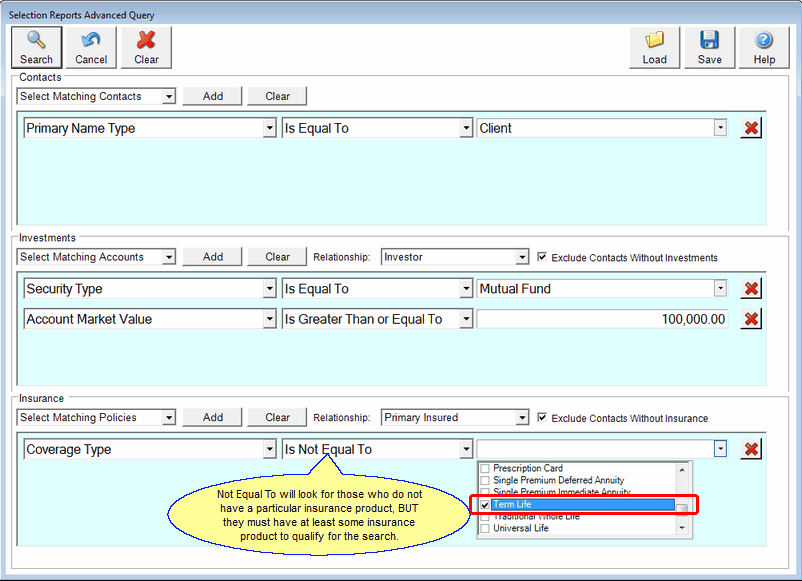Viewport: 802px width, 581px height.
Task: Remove the Security Type criteria row
Action: click(750, 289)
